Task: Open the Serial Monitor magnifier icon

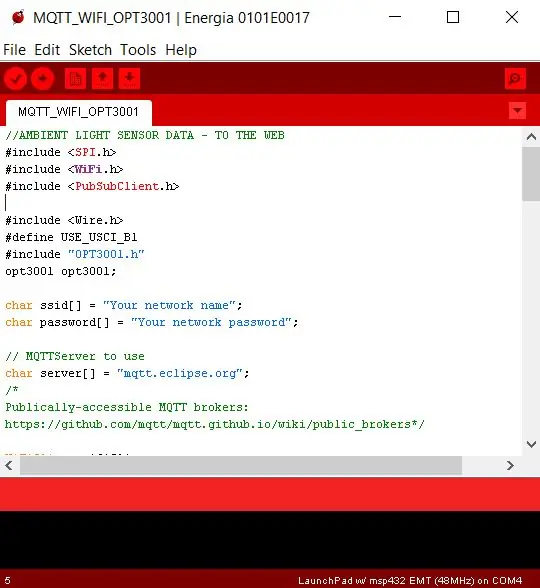Action: tap(515, 79)
